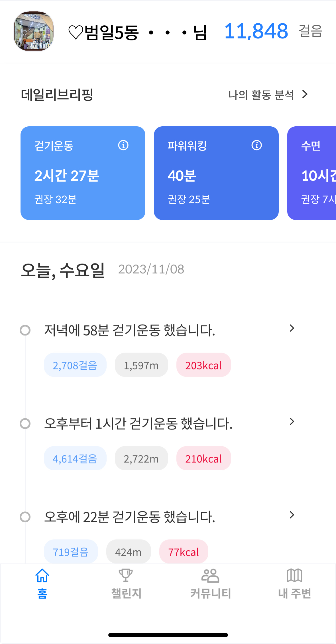Tap the timeline circle for 1시간 walk
Image resolution: width=336 pixels, height=644 pixels.
25,424
